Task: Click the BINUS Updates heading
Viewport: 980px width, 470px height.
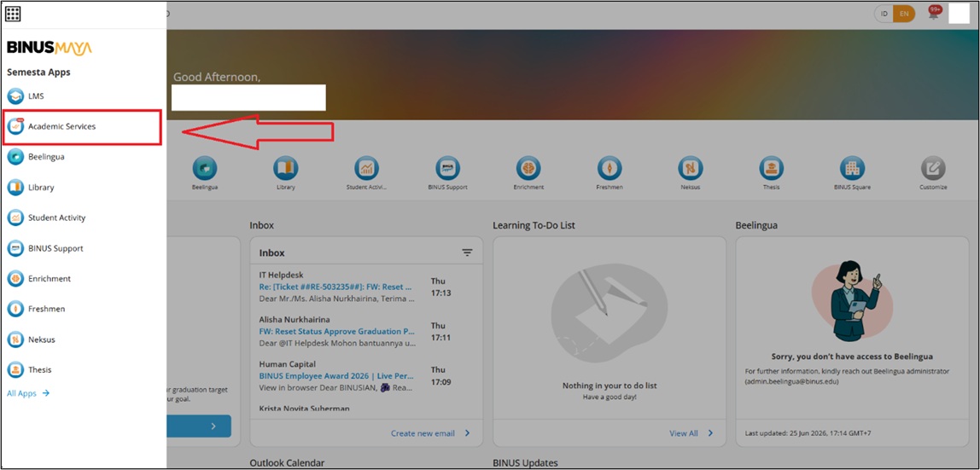Action: click(525, 463)
